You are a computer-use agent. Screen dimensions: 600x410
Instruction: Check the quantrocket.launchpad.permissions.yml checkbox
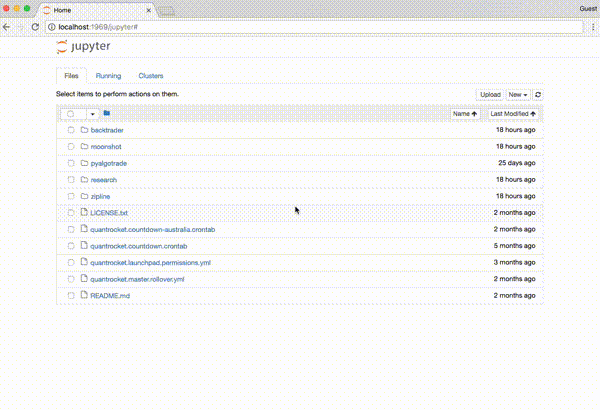71,263
